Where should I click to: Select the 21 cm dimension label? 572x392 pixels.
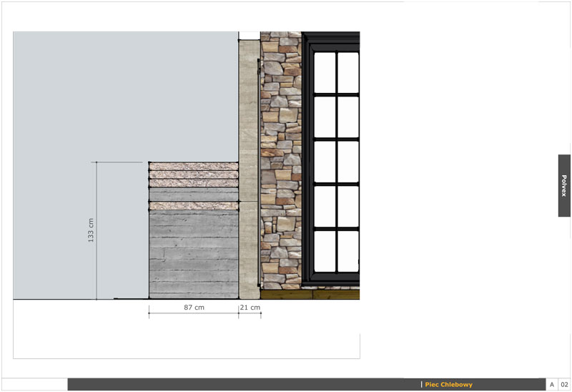[250, 308]
